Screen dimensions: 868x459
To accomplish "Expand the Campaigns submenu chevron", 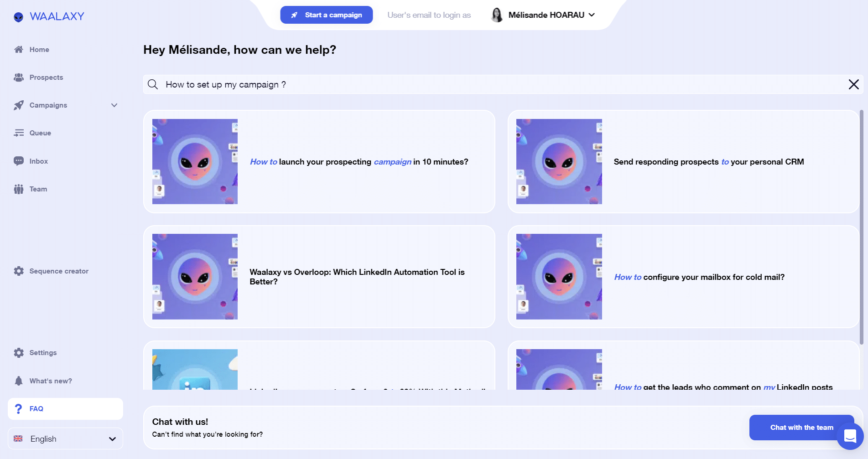I will pos(114,105).
